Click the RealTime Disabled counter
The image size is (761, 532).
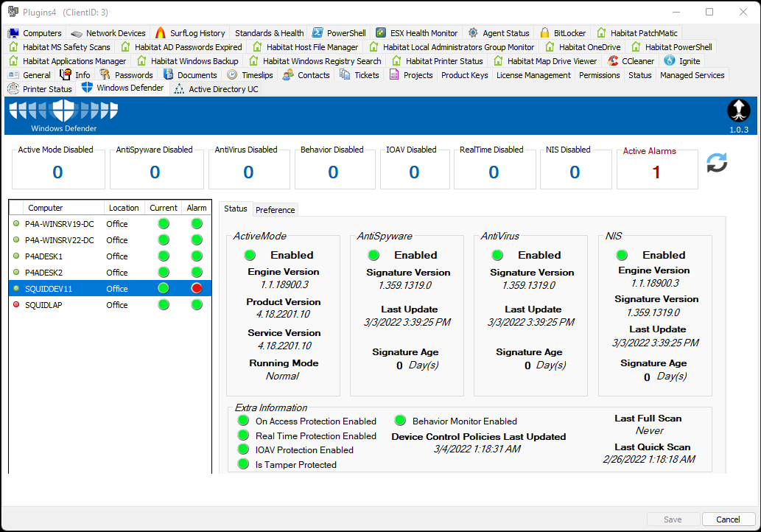[494, 172]
